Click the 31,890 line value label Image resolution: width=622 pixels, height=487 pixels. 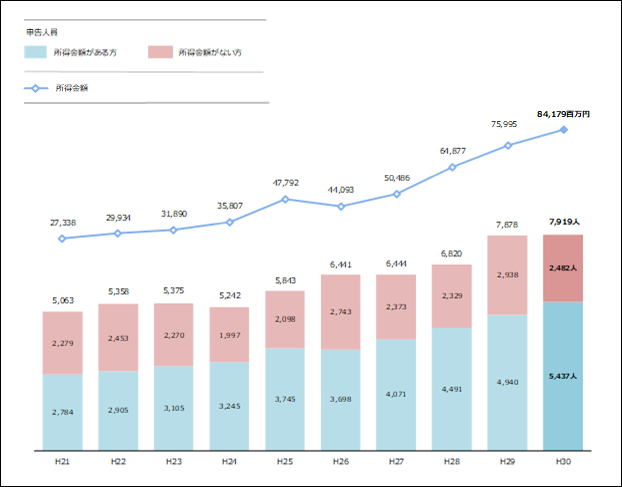(174, 214)
